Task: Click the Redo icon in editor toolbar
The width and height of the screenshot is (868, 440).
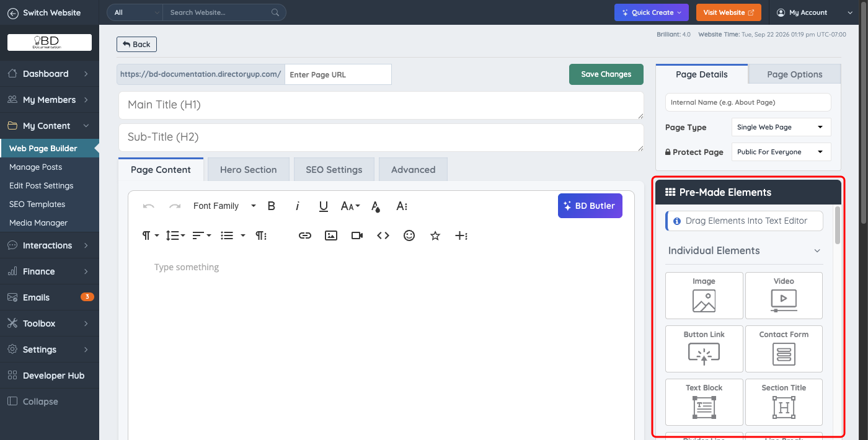Action: (175, 206)
